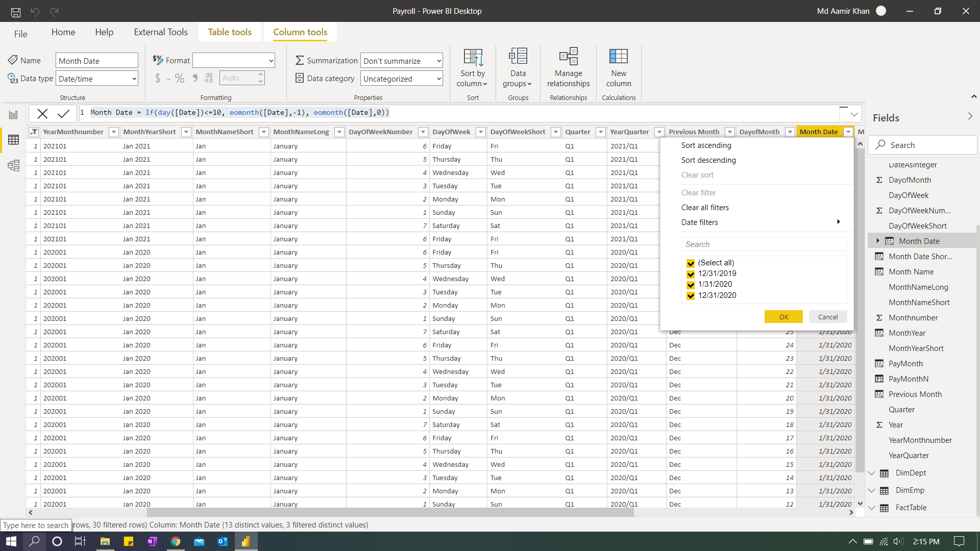Open the Summarization dropdown

click(402, 61)
